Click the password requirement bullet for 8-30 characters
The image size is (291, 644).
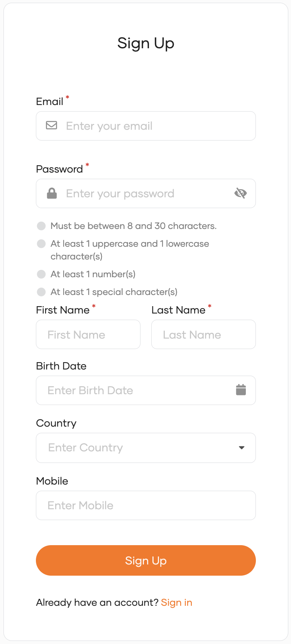41,226
